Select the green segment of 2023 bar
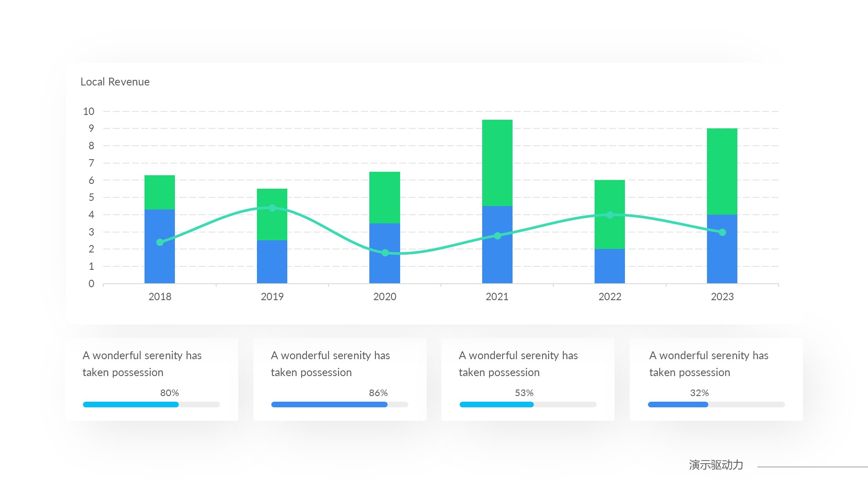The width and height of the screenshot is (868, 488). (722, 171)
